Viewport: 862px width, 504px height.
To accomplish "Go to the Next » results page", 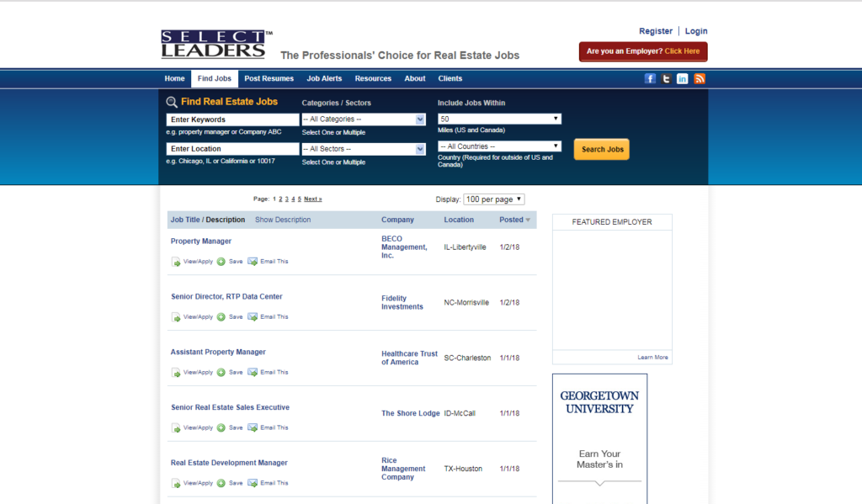I will pos(313,199).
